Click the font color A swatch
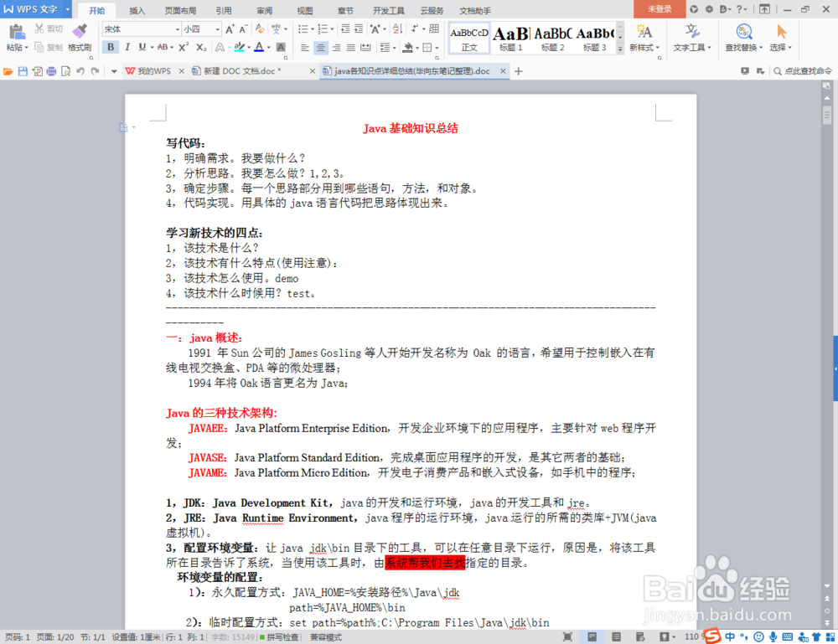This screenshot has width=838, height=644. click(259, 47)
